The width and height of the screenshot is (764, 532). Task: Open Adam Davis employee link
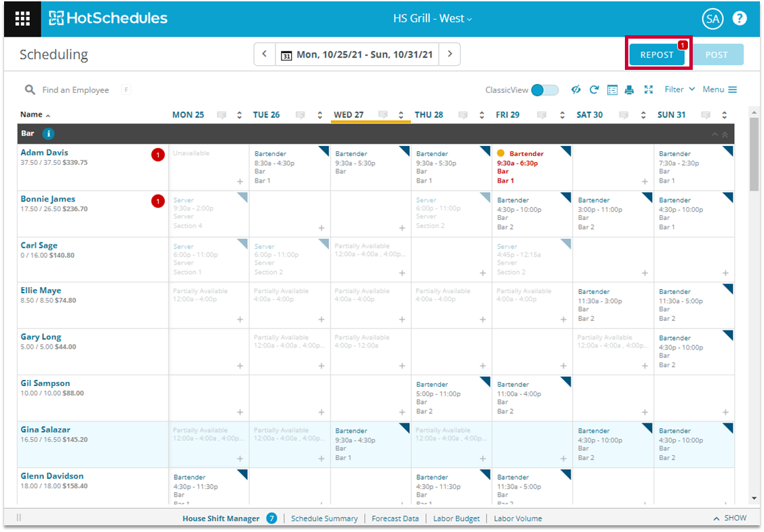(x=44, y=153)
